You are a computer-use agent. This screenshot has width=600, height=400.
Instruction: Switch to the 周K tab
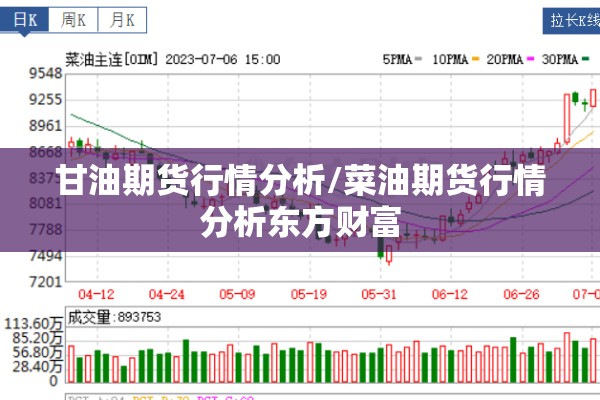[73, 20]
